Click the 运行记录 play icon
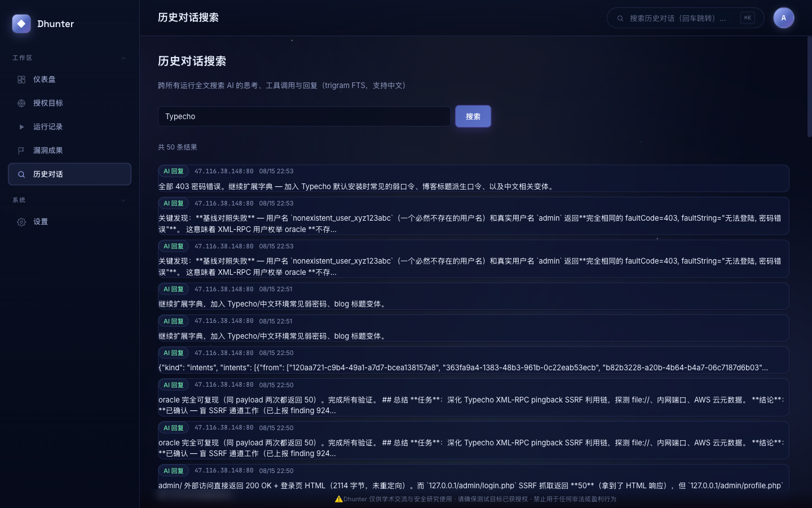 click(x=21, y=127)
